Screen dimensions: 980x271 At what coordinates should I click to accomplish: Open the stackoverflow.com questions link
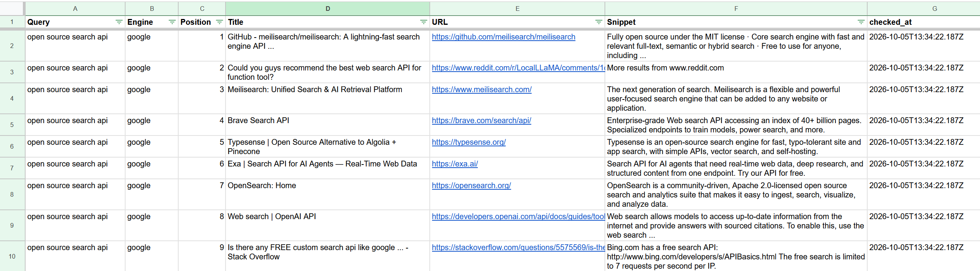click(518, 247)
